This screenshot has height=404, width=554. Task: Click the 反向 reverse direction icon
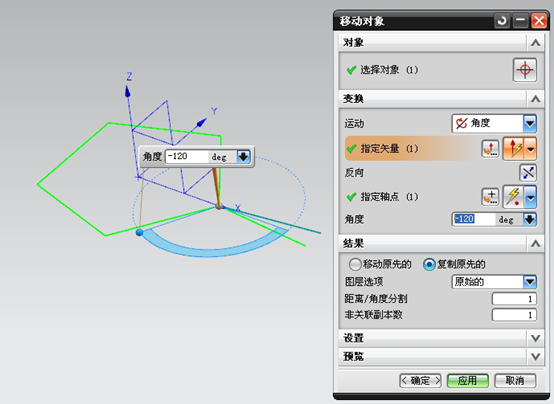click(x=528, y=173)
